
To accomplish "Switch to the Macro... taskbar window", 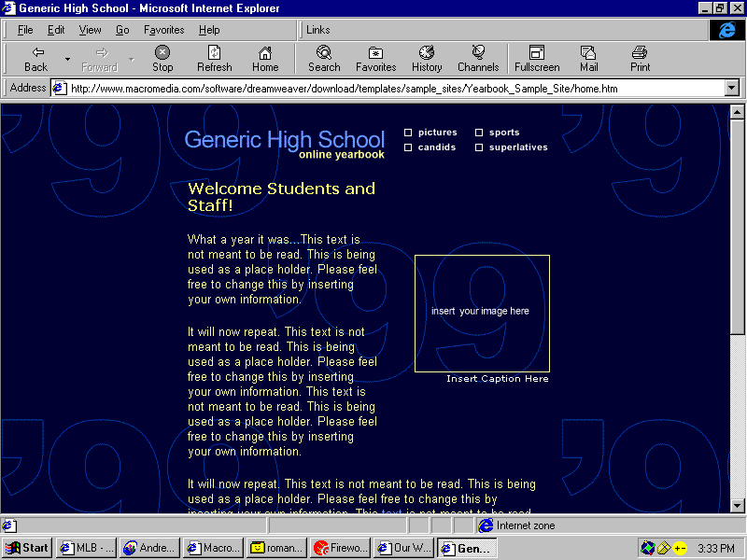I will [x=214, y=548].
